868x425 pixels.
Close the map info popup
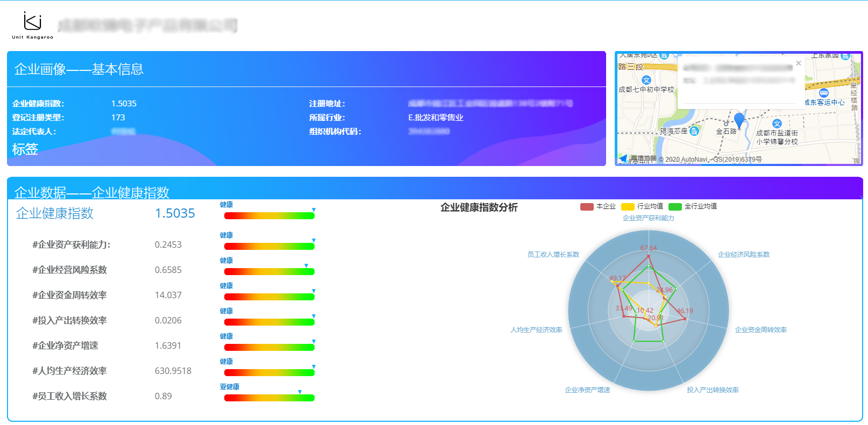coord(799,63)
